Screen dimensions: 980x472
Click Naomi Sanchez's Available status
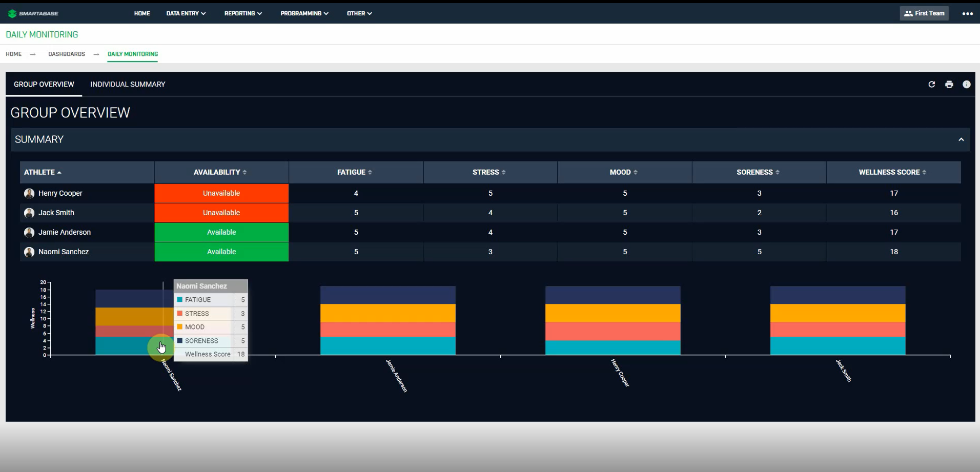tap(221, 252)
